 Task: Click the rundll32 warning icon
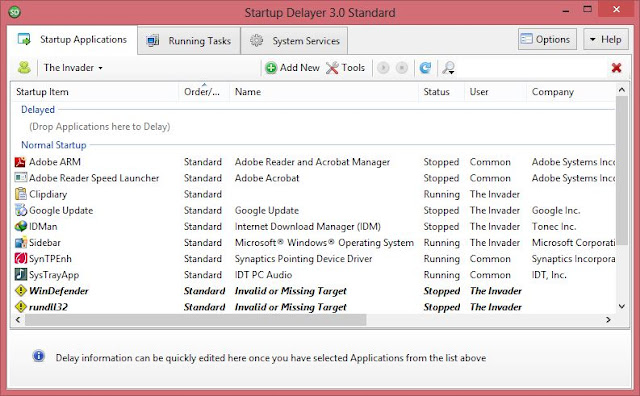pyautogui.click(x=20, y=307)
